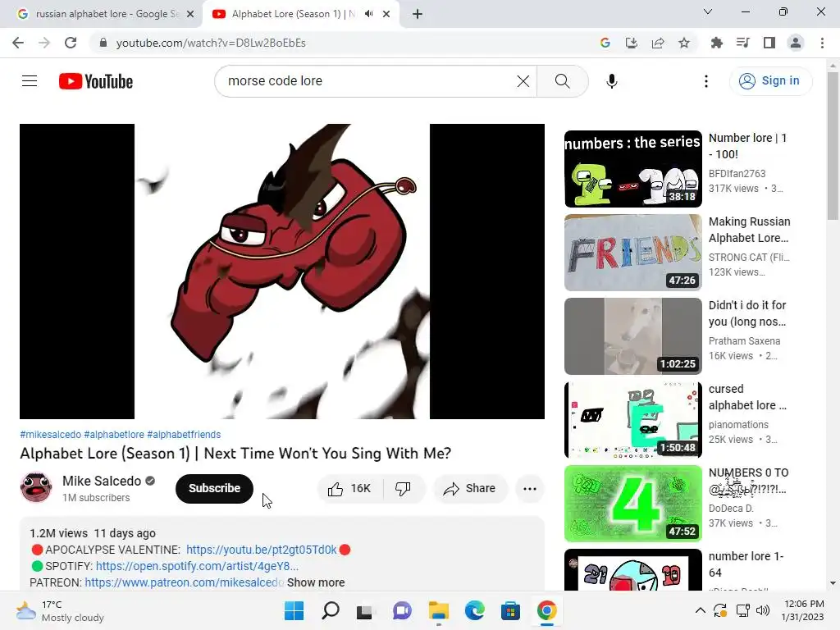Open taskbar search

pyautogui.click(x=330, y=610)
